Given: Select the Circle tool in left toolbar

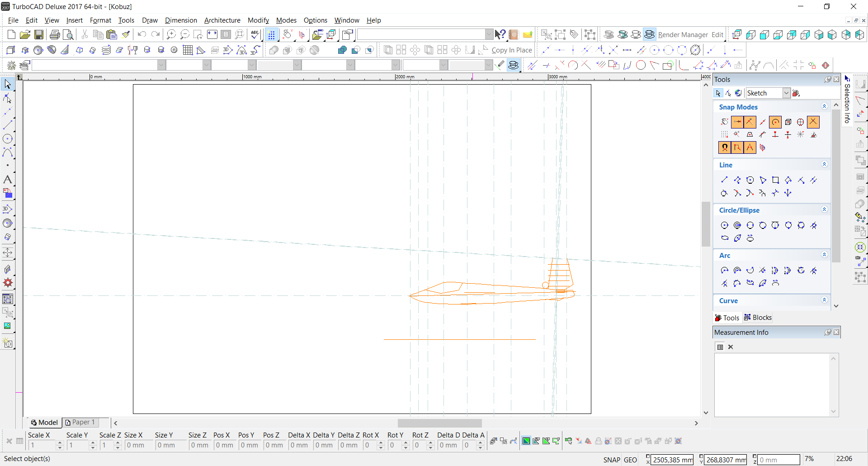Looking at the screenshot, I should (x=8, y=139).
